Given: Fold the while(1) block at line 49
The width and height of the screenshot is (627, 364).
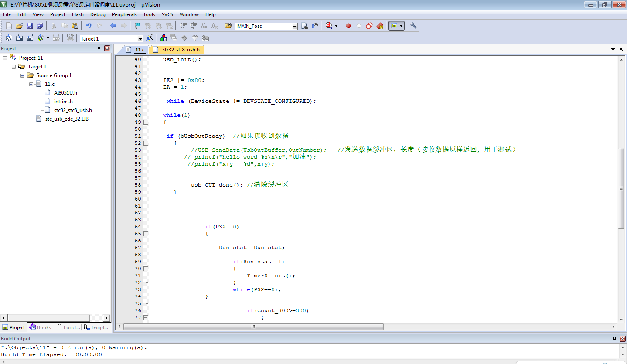Looking at the screenshot, I should [x=146, y=122].
